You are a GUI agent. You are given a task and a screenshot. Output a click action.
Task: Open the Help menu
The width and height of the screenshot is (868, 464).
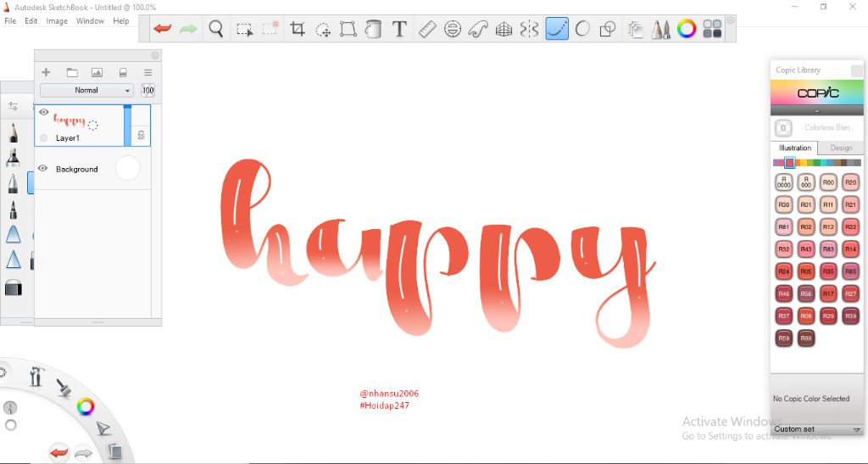[x=120, y=21]
